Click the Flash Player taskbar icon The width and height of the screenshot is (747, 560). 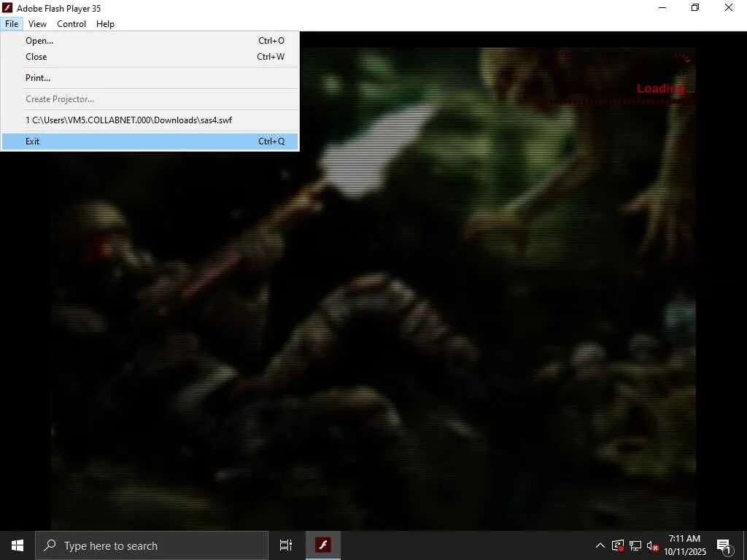coord(323,545)
